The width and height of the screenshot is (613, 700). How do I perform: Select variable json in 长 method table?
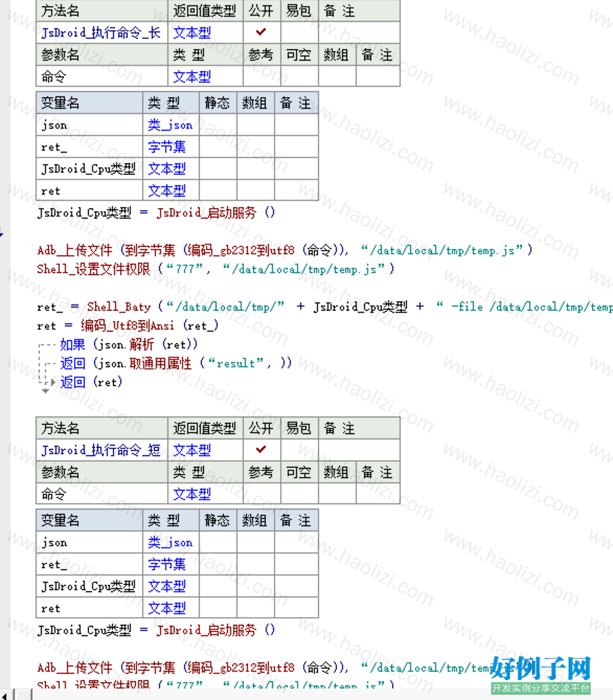(54, 125)
